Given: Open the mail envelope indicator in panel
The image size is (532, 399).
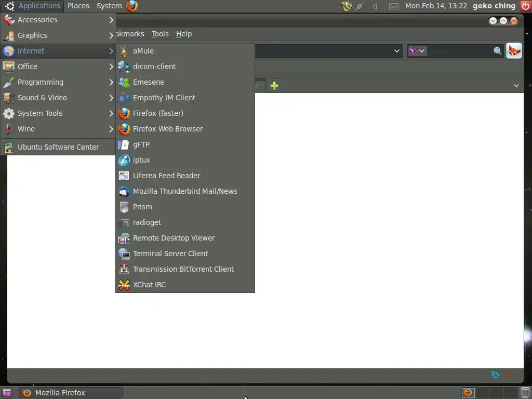Looking at the screenshot, I should pyautogui.click(x=394, y=6).
